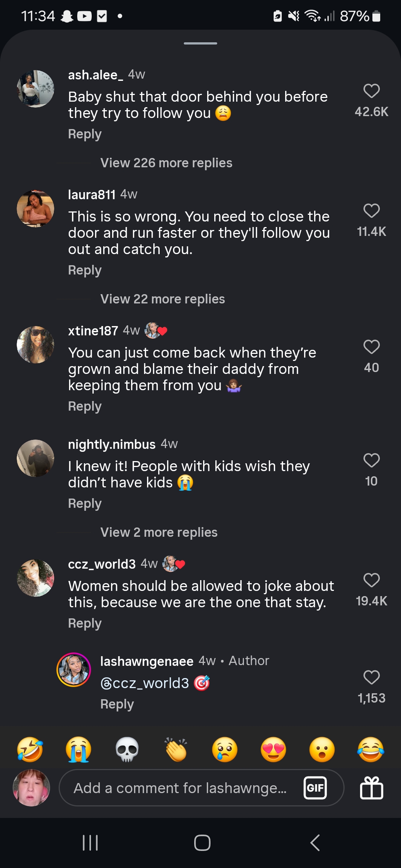
Task: Insert the clapping hands emoji
Action: [x=176, y=750]
